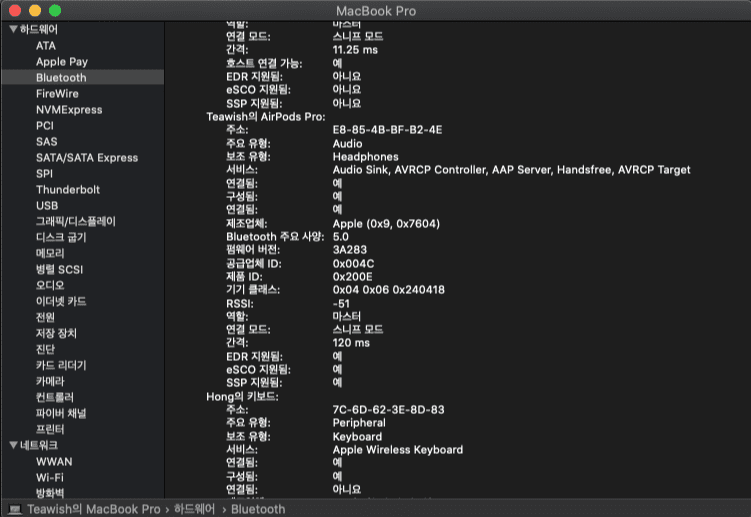Select Wi-Fi under 네트워크

pos(50,478)
